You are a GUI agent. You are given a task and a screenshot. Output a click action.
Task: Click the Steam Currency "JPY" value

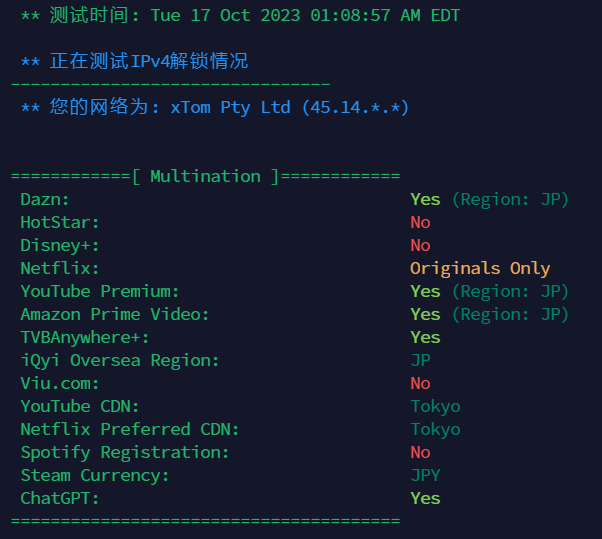[x=425, y=475]
